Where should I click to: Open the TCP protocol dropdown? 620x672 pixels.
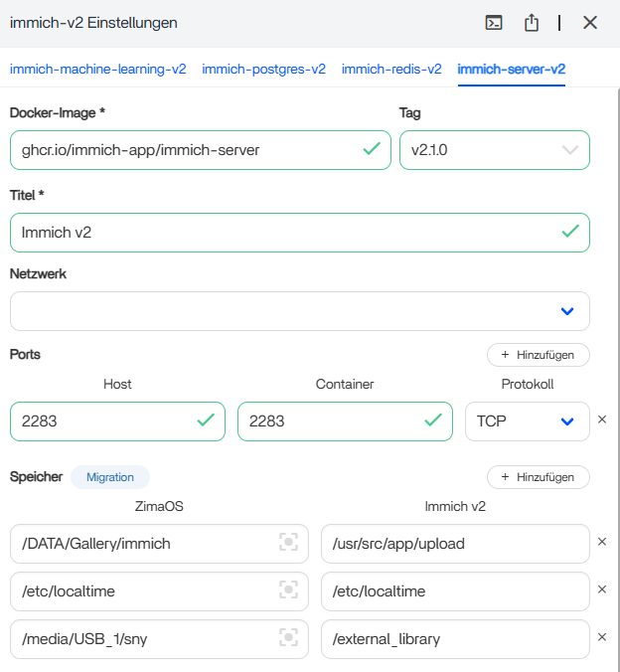click(566, 421)
